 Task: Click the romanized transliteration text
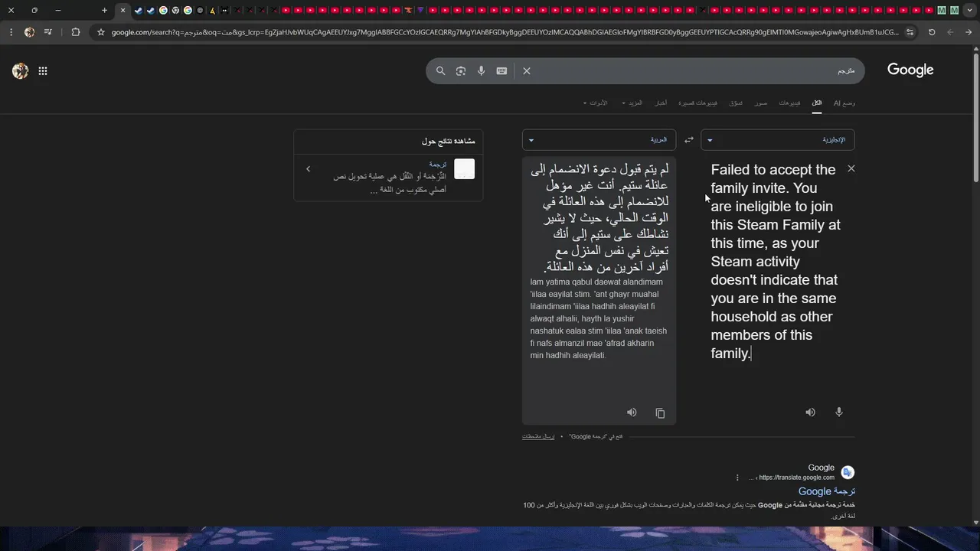tap(599, 318)
